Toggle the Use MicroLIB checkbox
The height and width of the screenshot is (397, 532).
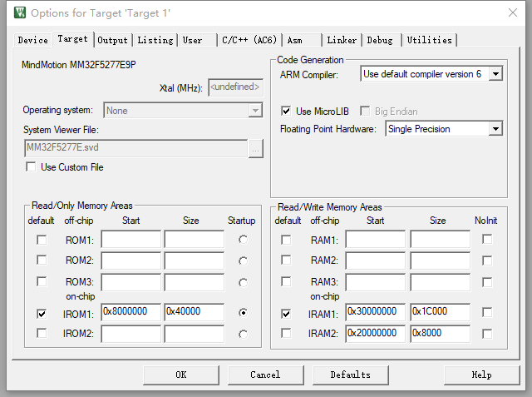286,111
